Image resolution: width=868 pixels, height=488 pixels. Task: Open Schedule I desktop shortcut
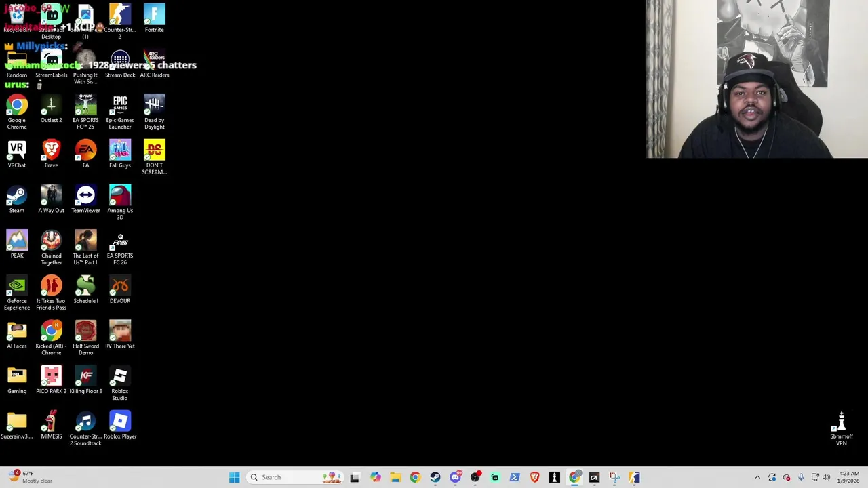click(85, 290)
